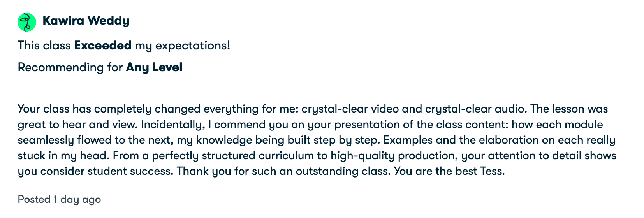Click the Recommending for label
Image resolution: width=644 pixels, height=218 pixels.
(70, 67)
